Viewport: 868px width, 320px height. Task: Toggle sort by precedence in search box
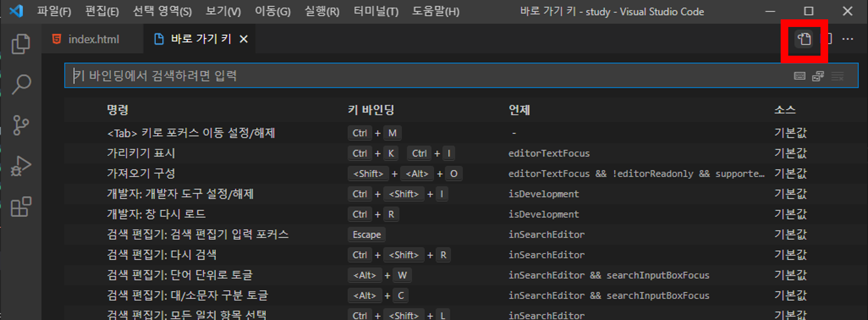click(x=818, y=76)
